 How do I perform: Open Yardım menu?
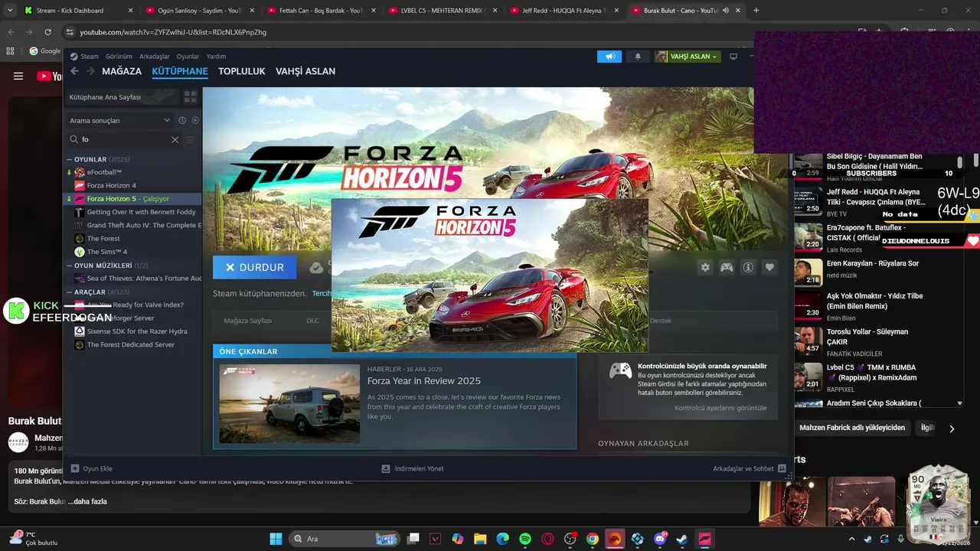coord(216,57)
